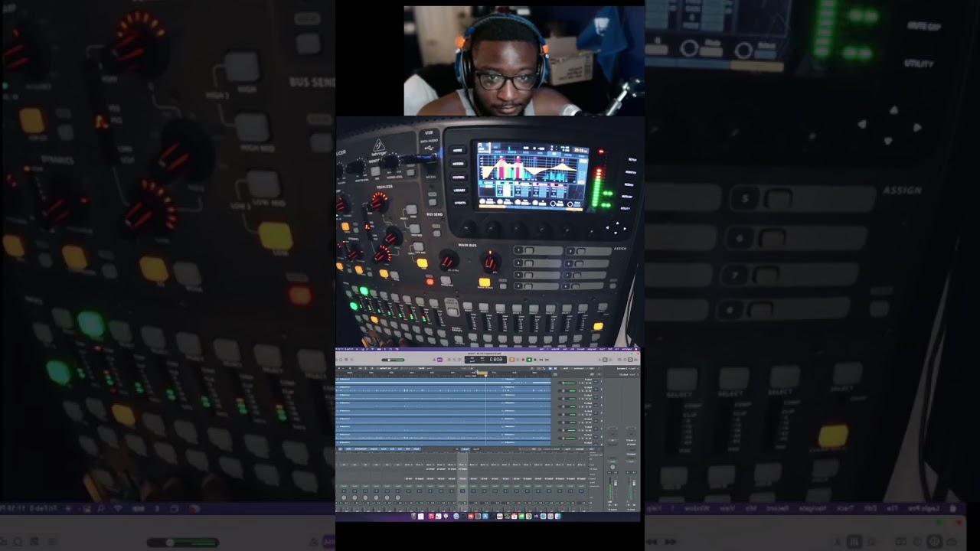
Task: Open the Logic mixer View menu
Action: point(567,449)
